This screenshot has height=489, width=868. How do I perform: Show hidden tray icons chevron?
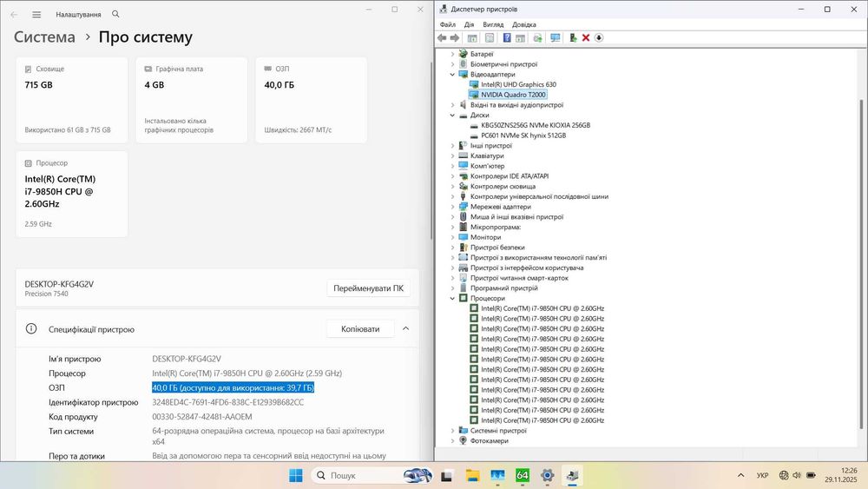(740, 475)
